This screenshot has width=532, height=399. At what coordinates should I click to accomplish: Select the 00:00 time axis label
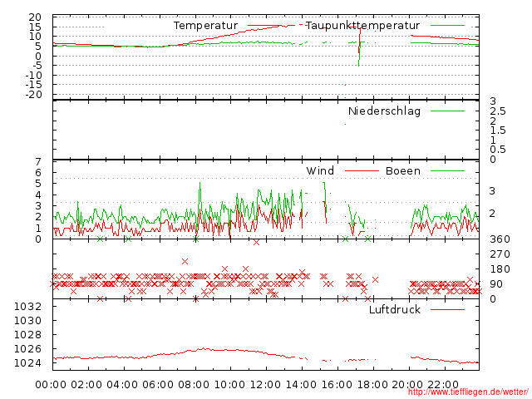tap(51, 385)
